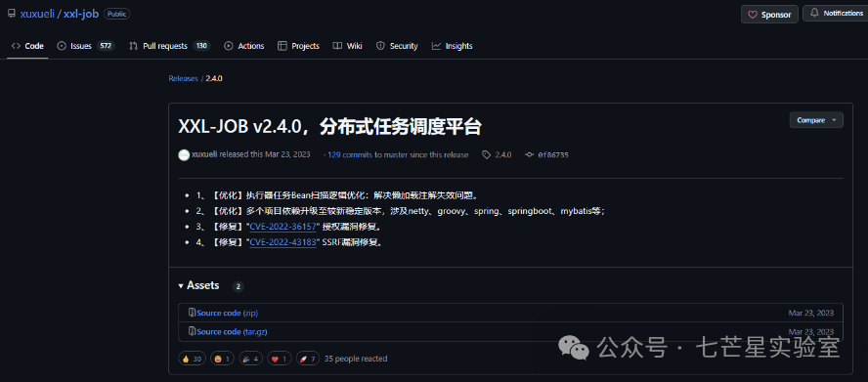Open the Pull requests tab

170,46
